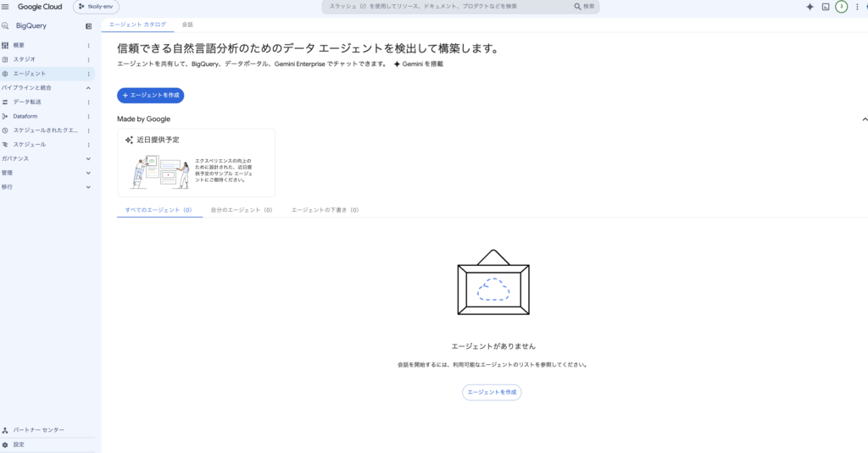868x453 pixels.
Task: Click the 設定 gear icon
Action: 5,445
